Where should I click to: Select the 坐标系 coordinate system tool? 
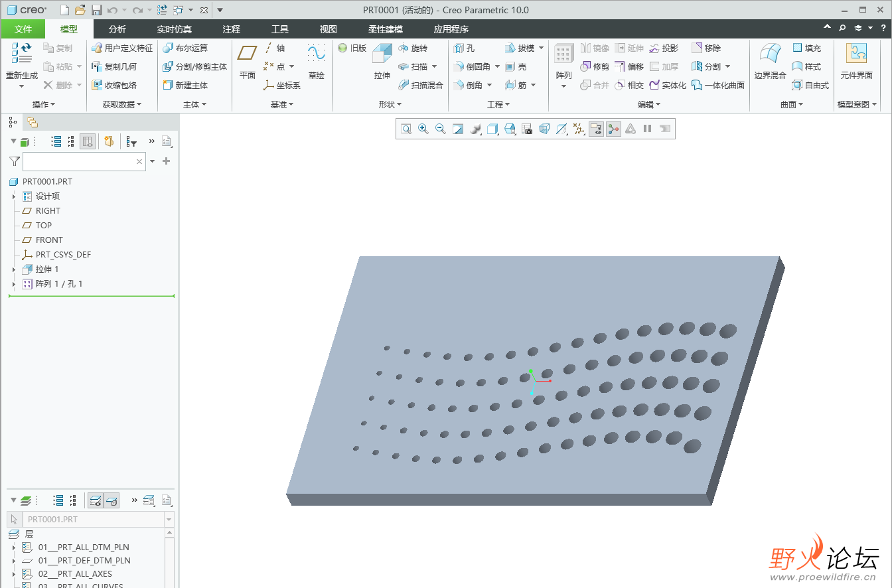click(282, 86)
